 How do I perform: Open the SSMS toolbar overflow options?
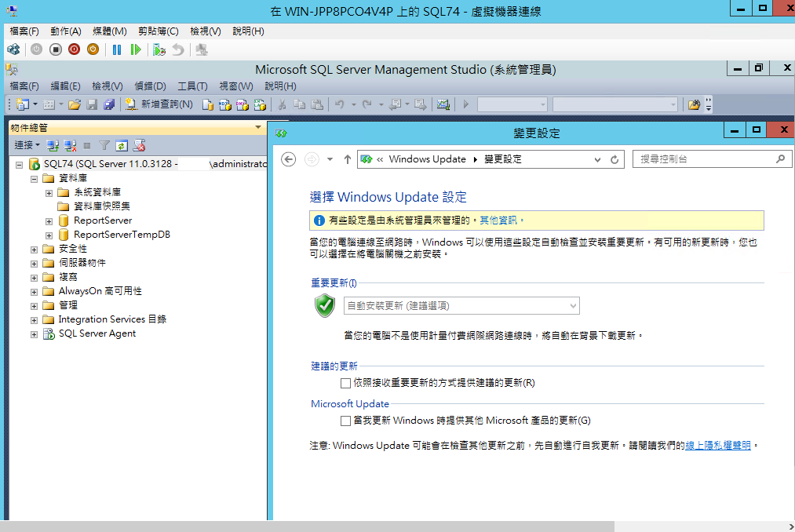[x=709, y=104]
